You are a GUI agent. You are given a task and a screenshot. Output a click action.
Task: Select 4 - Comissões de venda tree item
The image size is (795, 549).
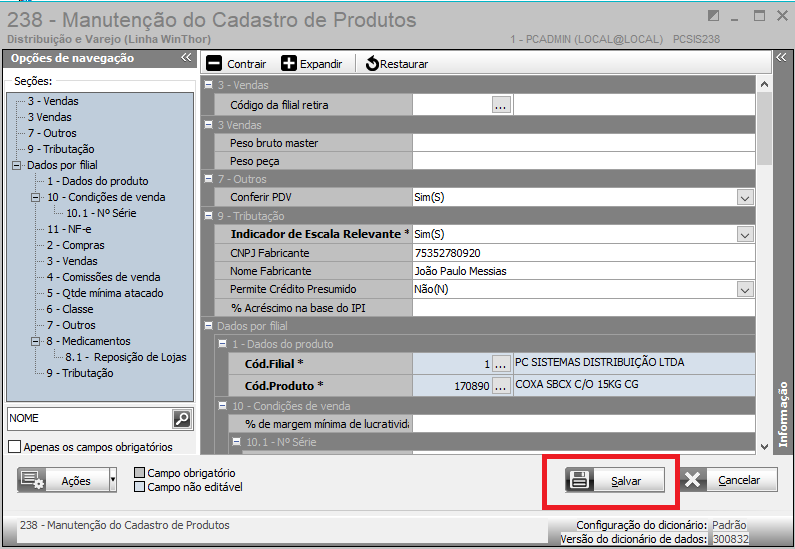tap(104, 277)
